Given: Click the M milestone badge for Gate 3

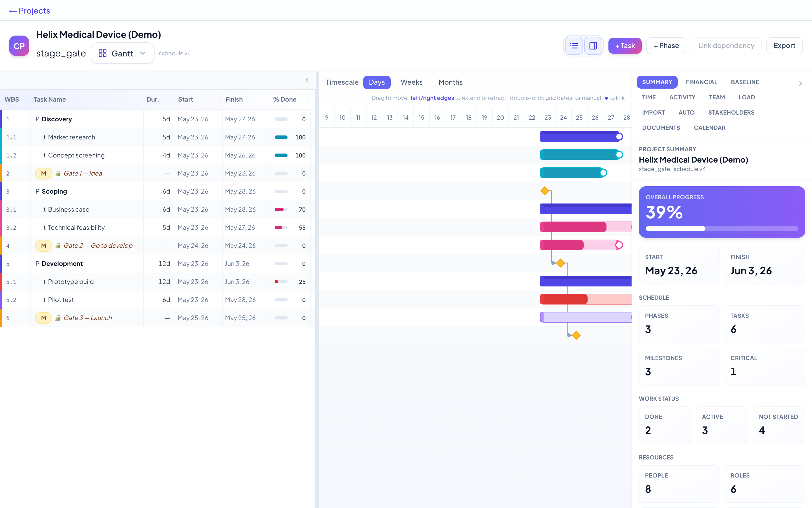Looking at the screenshot, I should tap(43, 318).
